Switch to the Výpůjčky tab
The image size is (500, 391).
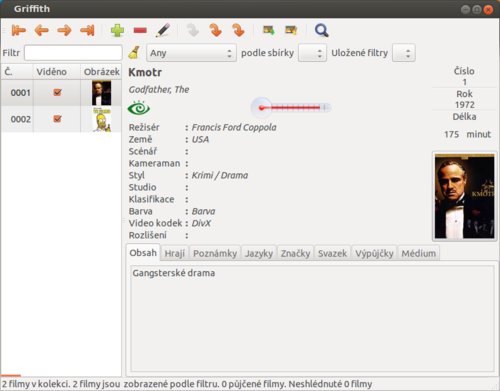[374, 253]
